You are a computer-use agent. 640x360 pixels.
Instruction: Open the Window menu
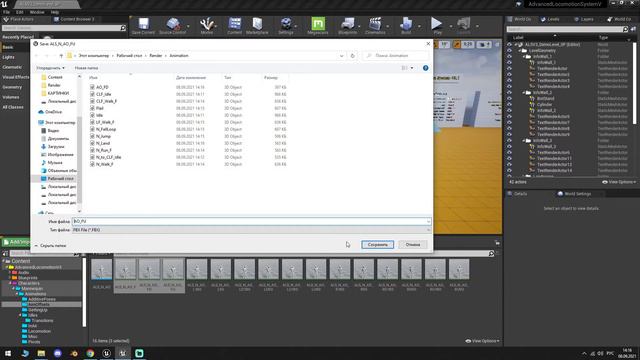(x=37, y=12)
